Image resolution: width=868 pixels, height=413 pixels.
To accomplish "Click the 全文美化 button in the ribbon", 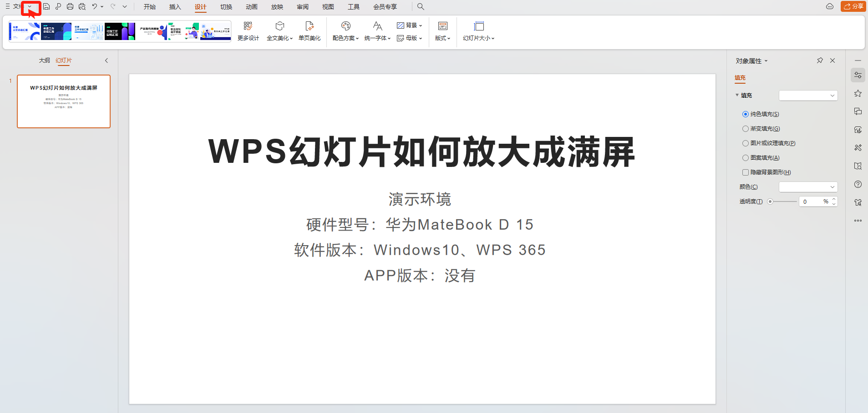I will (x=279, y=31).
